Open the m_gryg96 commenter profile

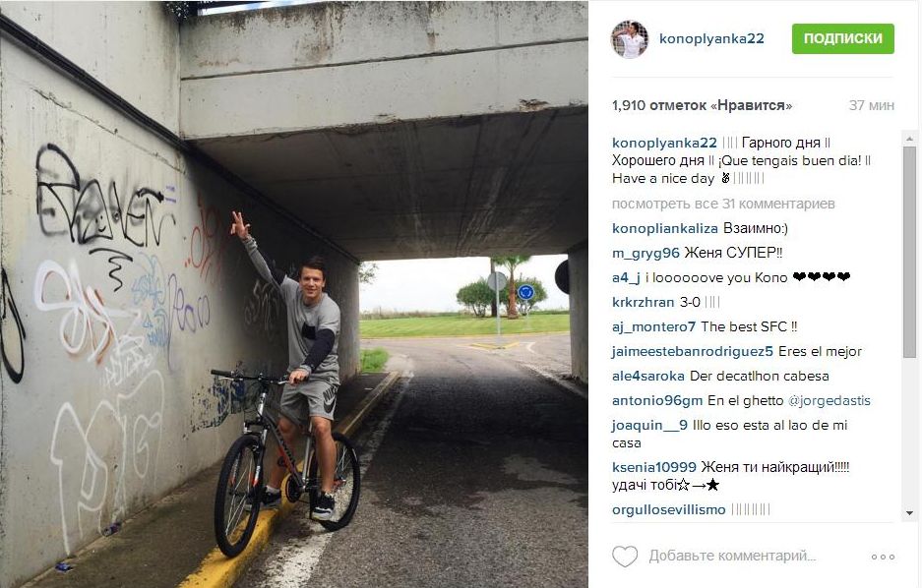[x=645, y=253]
